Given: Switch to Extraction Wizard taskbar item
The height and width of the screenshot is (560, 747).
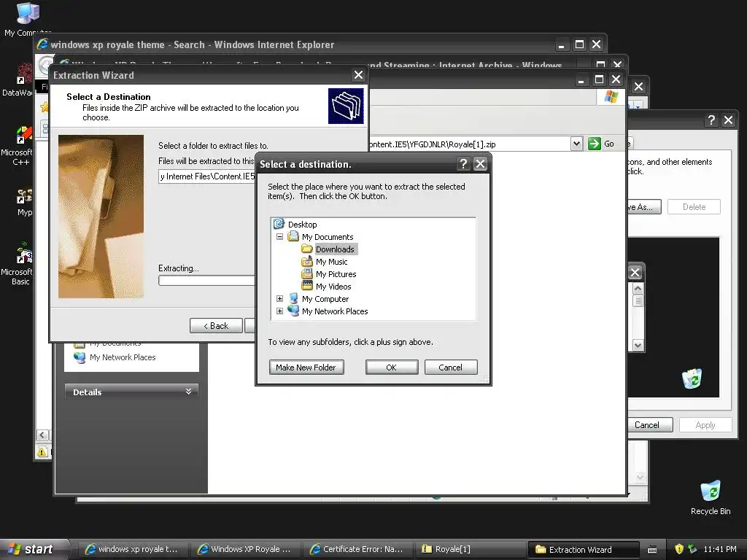Looking at the screenshot, I should [x=583, y=549].
